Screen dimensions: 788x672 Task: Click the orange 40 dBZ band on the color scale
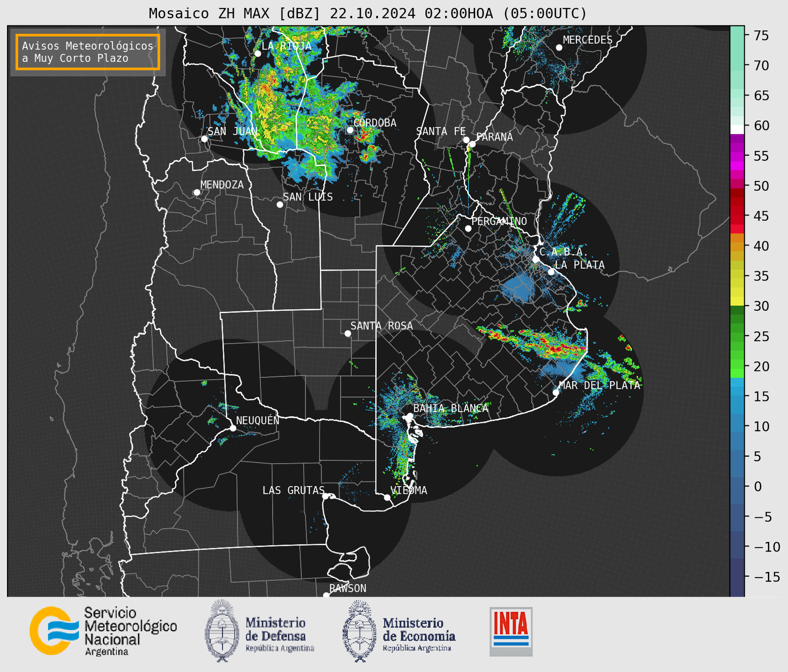(x=737, y=246)
